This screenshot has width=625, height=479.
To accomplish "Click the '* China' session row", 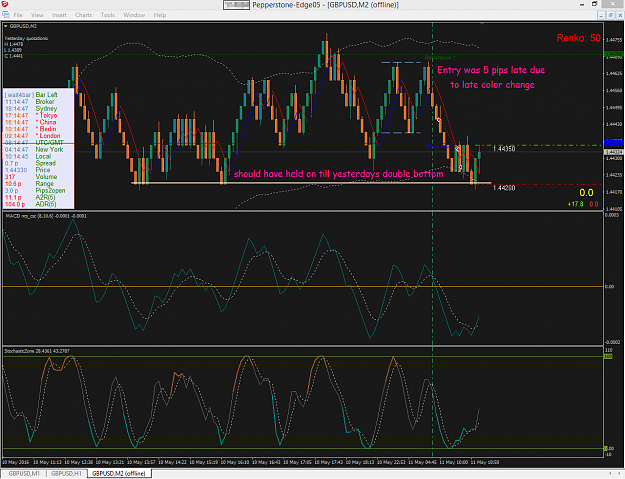I will (31, 122).
